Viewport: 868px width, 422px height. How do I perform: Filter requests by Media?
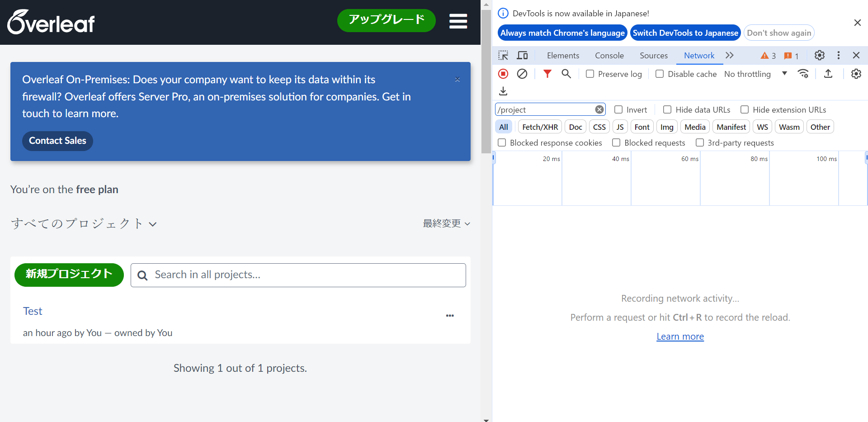click(x=695, y=127)
